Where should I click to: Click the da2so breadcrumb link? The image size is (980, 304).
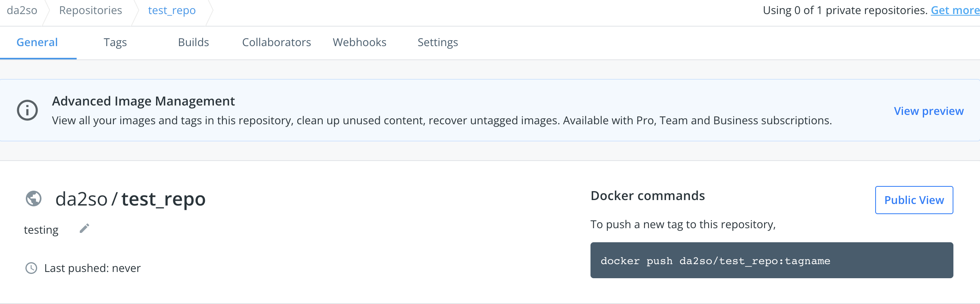pos(22,10)
